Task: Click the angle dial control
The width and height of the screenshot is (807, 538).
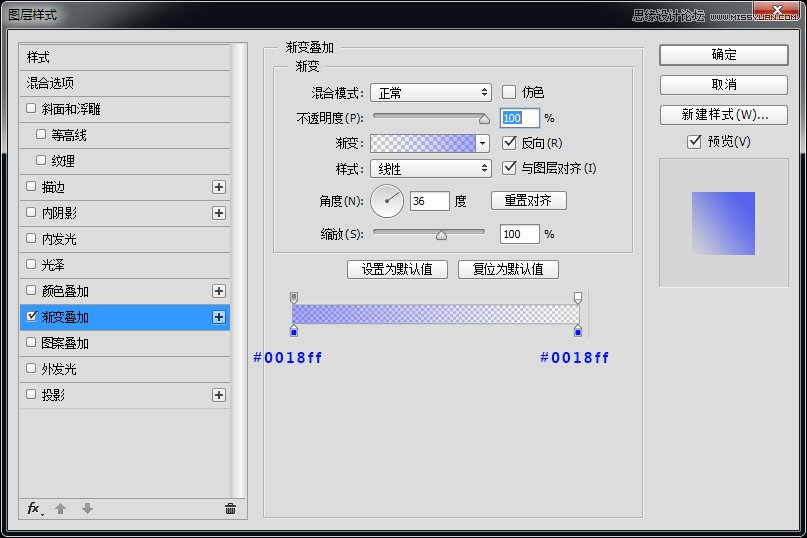Action: (387, 201)
